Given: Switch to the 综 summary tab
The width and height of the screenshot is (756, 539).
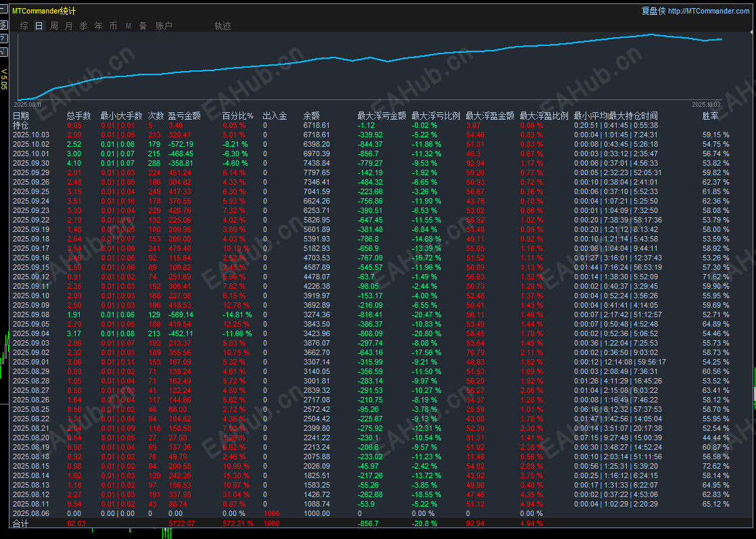Looking at the screenshot, I should click(x=24, y=26).
